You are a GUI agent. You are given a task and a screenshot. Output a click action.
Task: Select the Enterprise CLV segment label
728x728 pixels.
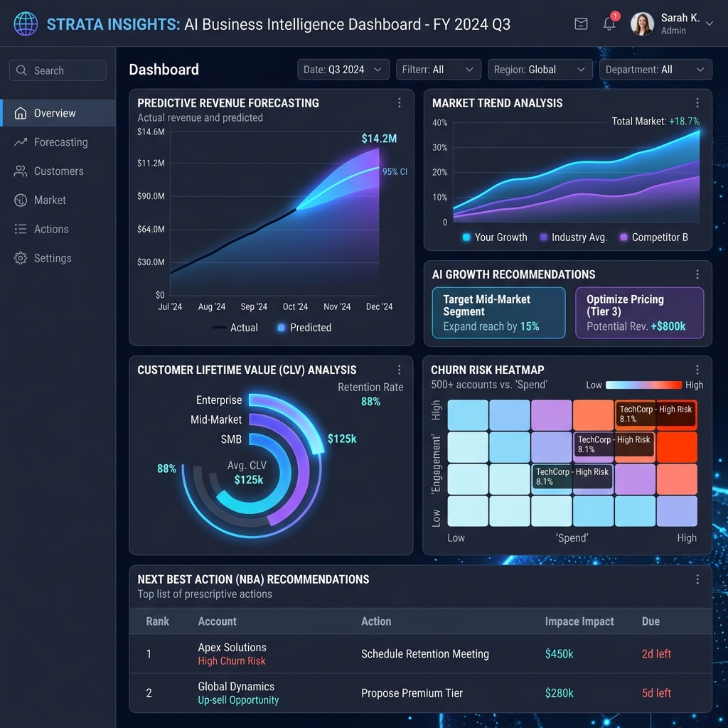(219, 400)
